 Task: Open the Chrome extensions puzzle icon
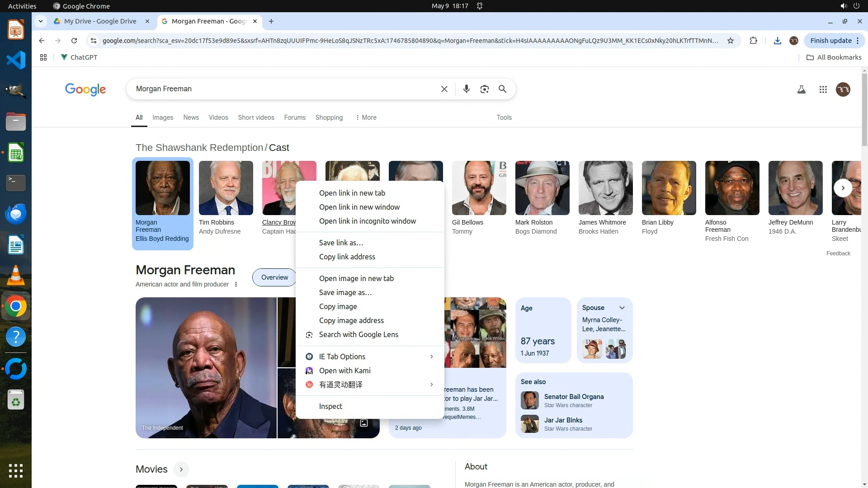coord(753,41)
